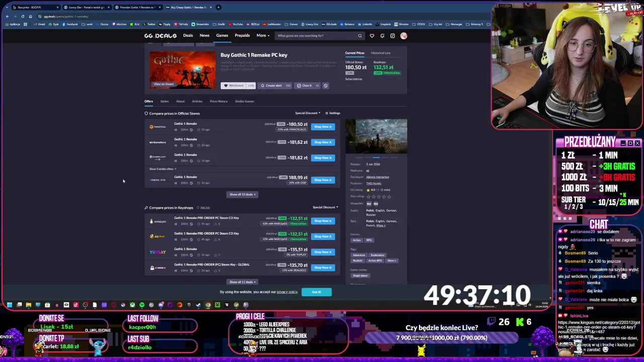Viewport: 644px width, 362px height.
Task: Open the user profile avatar
Action: [404, 36]
